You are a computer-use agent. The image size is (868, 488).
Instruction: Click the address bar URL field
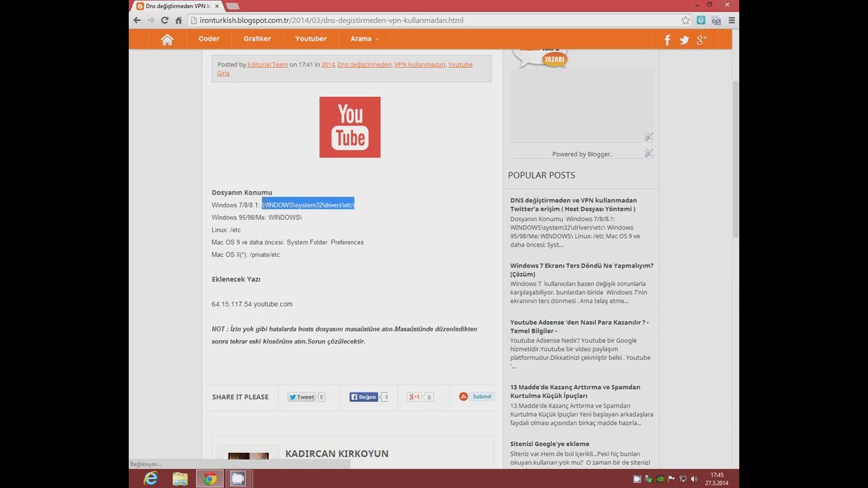click(434, 20)
